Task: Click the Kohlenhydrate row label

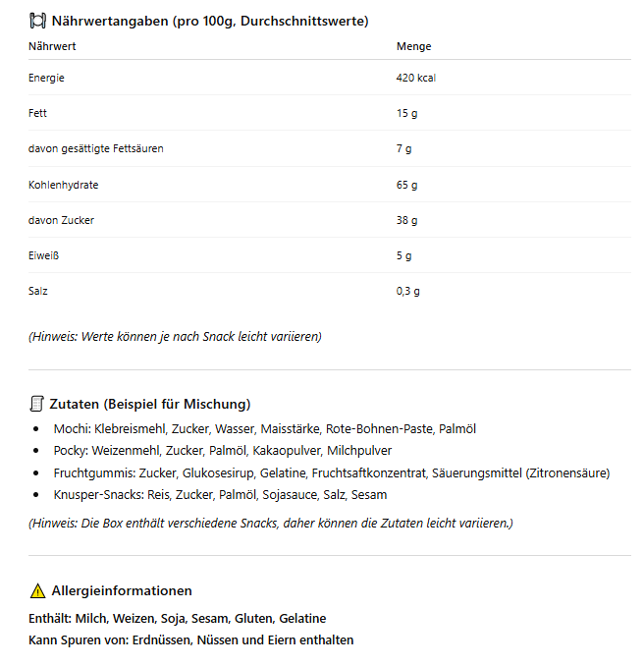Action: click(x=64, y=185)
